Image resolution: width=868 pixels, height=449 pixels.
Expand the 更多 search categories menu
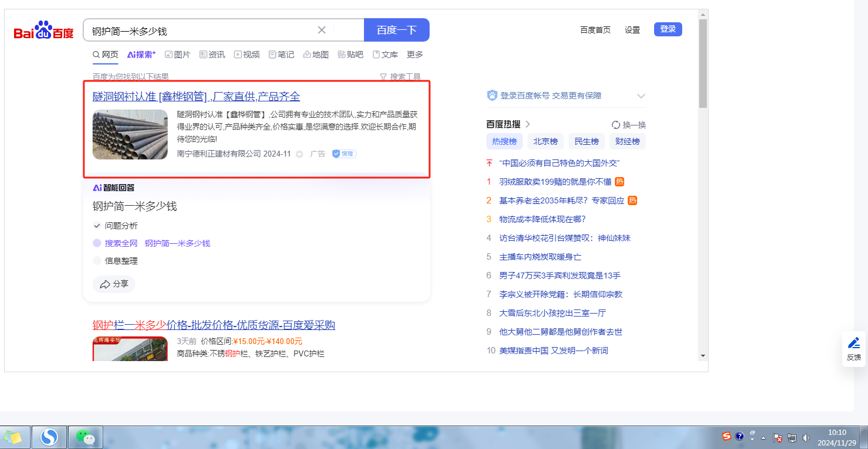pyautogui.click(x=415, y=55)
